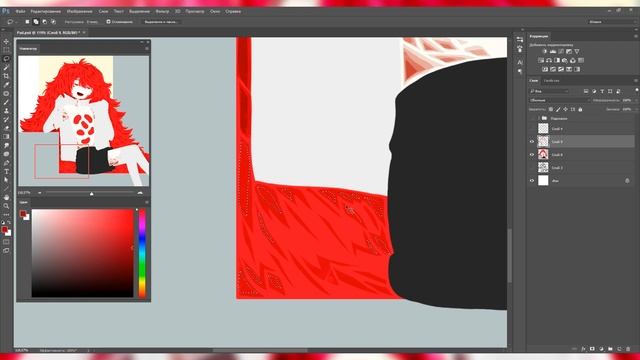This screenshot has width=640, height=360.
Task: Enable Add to selection mode
Action: click(36, 22)
